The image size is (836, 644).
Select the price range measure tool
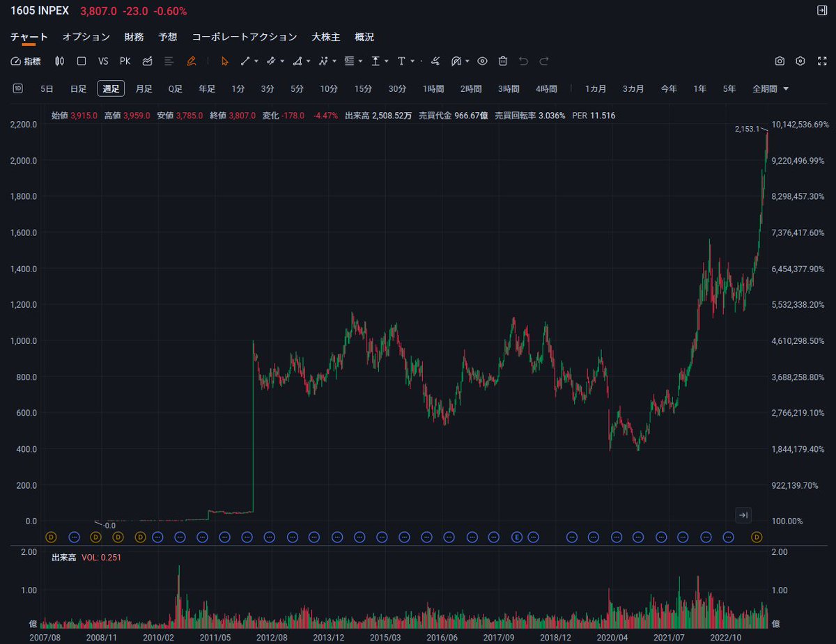coord(376,61)
